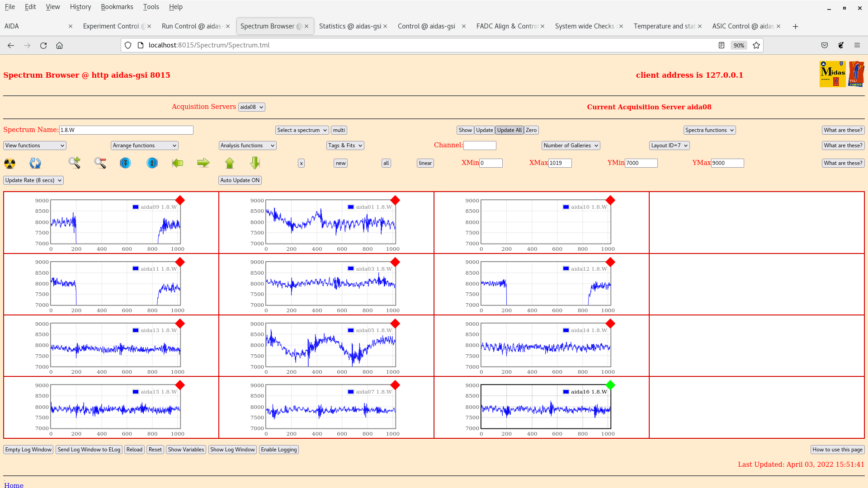This screenshot has width=868, height=488.
Task: Click the Spectrum Name input field
Action: pos(126,130)
